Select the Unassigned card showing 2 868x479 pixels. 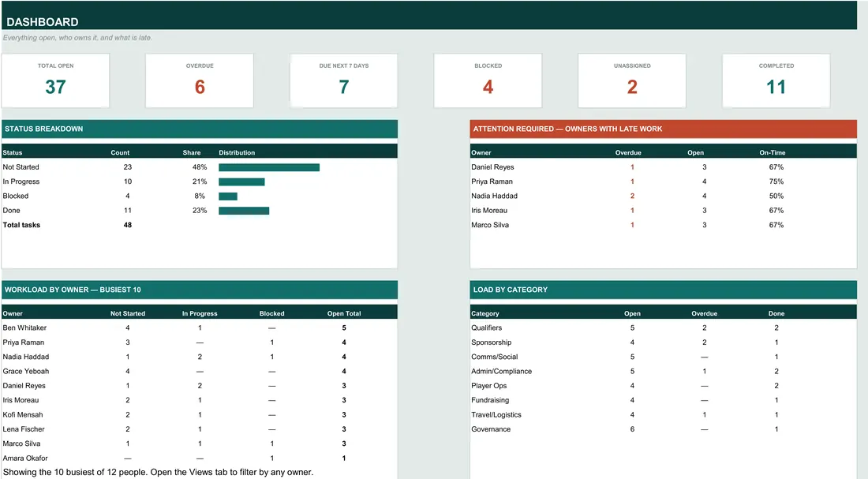(631, 80)
